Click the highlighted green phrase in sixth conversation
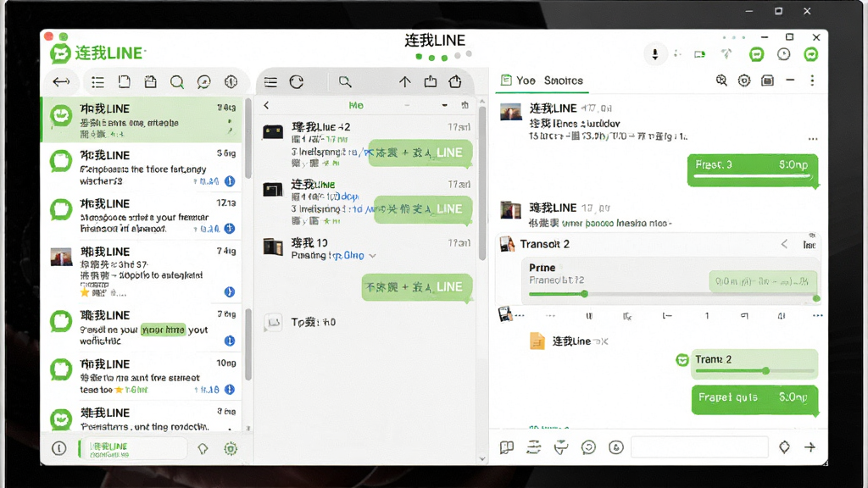Image resolution: width=868 pixels, height=488 pixels. click(x=163, y=330)
